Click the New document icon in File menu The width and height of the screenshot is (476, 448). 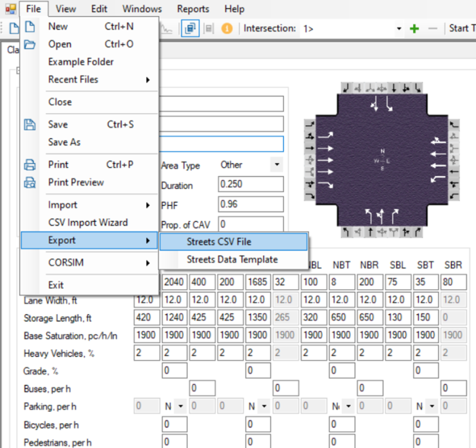30,26
